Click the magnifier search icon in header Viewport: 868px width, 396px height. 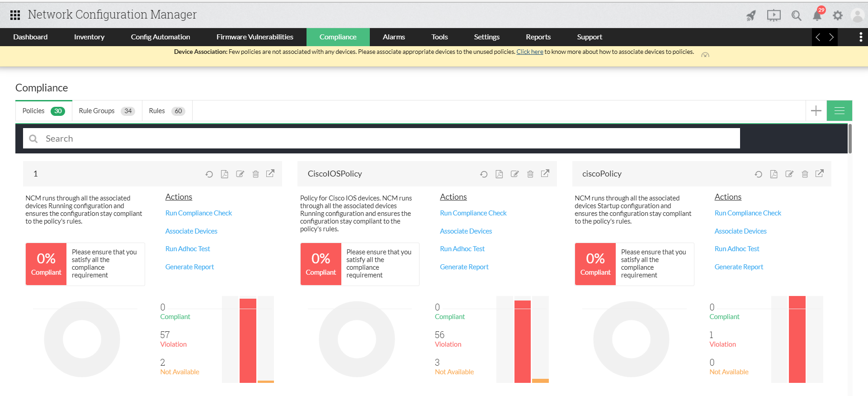796,16
